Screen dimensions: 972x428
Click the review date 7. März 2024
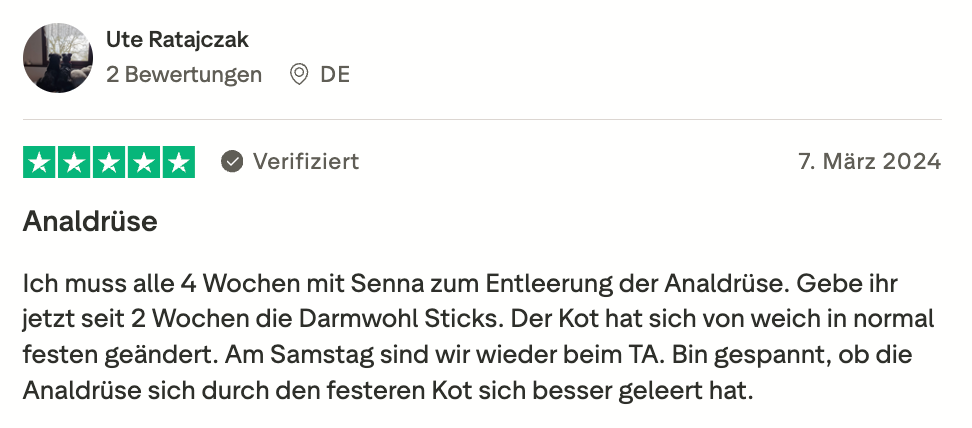point(870,161)
